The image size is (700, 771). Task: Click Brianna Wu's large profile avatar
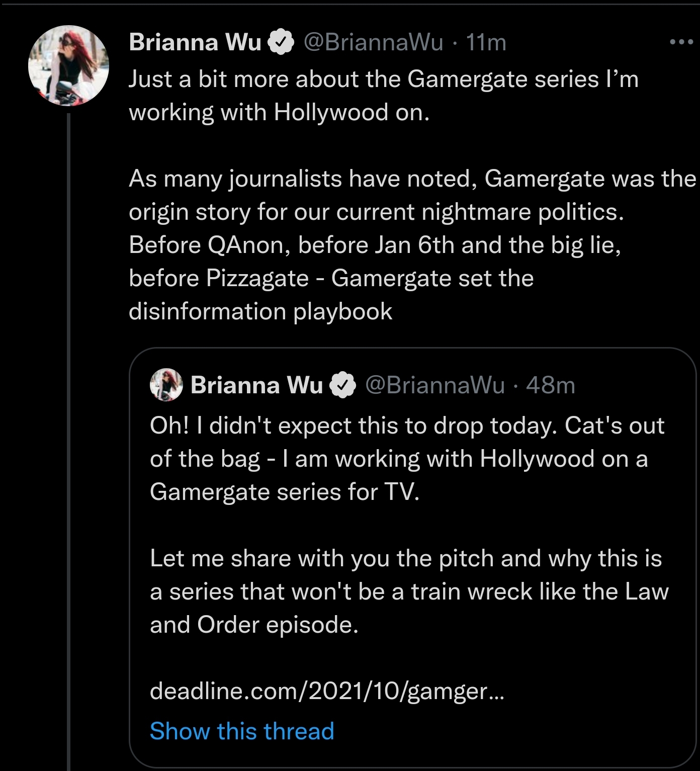tap(68, 65)
